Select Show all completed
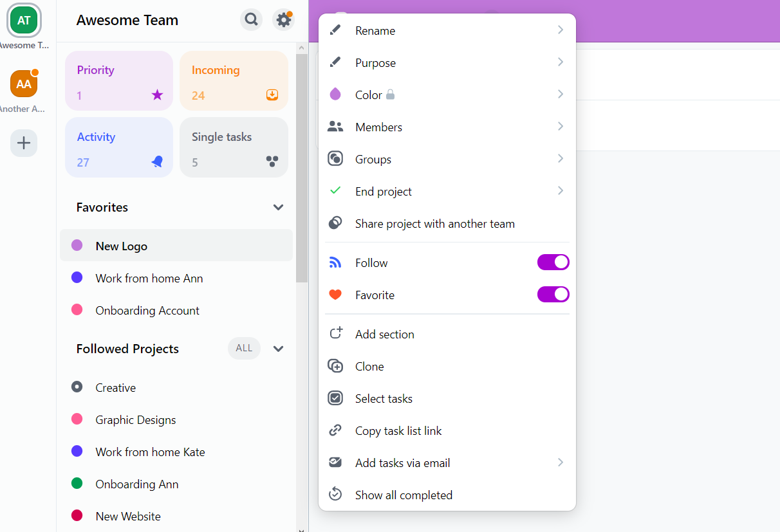The width and height of the screenshot is (780, 532). pyautogui.click(x=447, y=495)
